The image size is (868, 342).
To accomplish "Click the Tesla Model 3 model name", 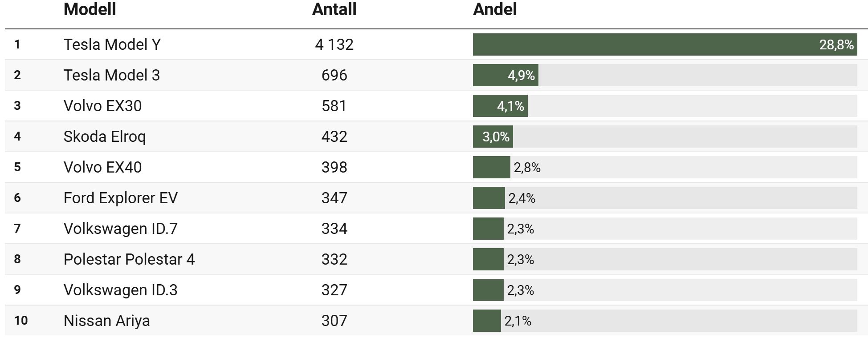I will [111, 75].
